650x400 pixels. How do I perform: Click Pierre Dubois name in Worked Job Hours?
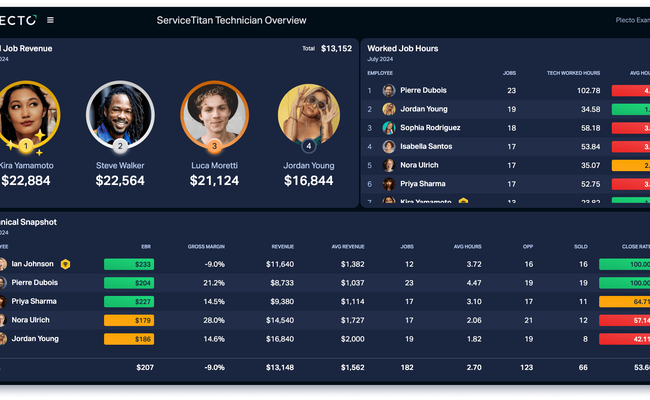(x=423, y=90)
